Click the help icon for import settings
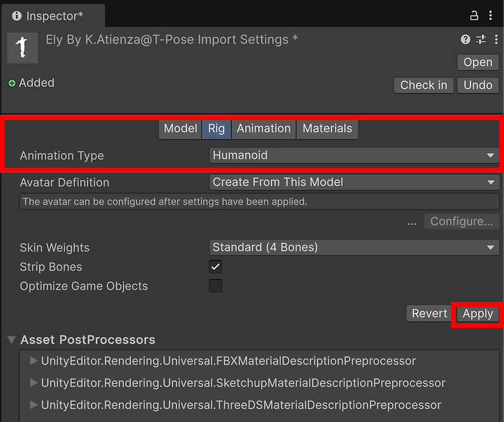504x422 pixels. point(466,39)
